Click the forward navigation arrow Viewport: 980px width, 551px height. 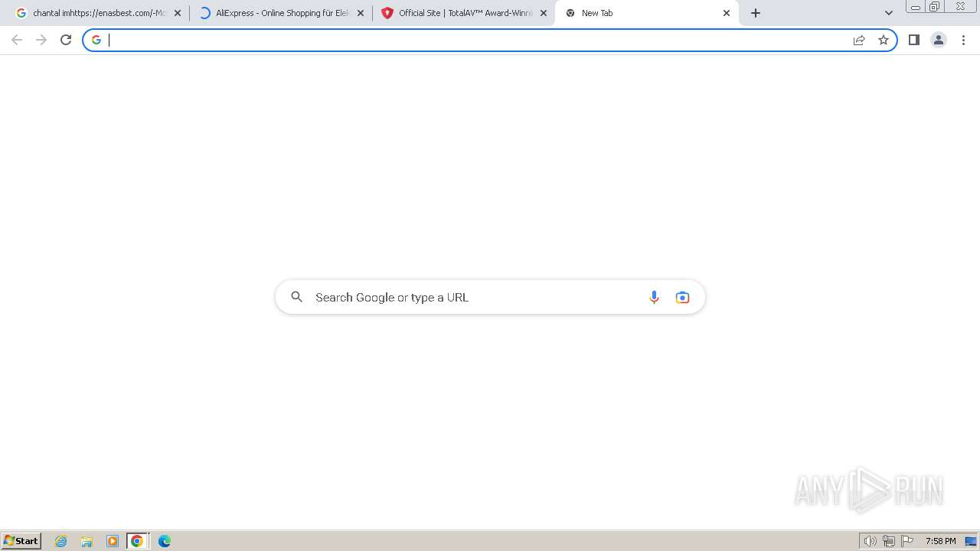(x=41, y=40)
